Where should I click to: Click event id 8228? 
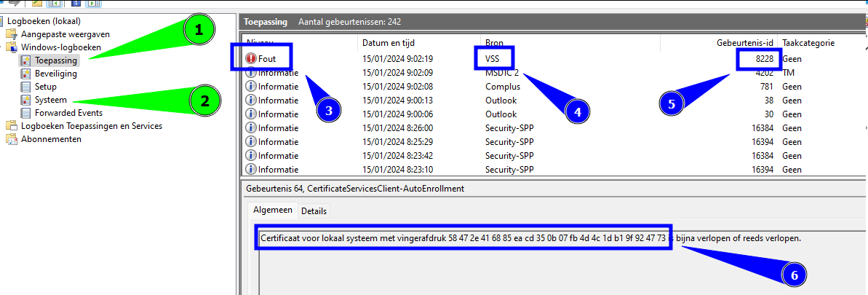tap(765, 59)
